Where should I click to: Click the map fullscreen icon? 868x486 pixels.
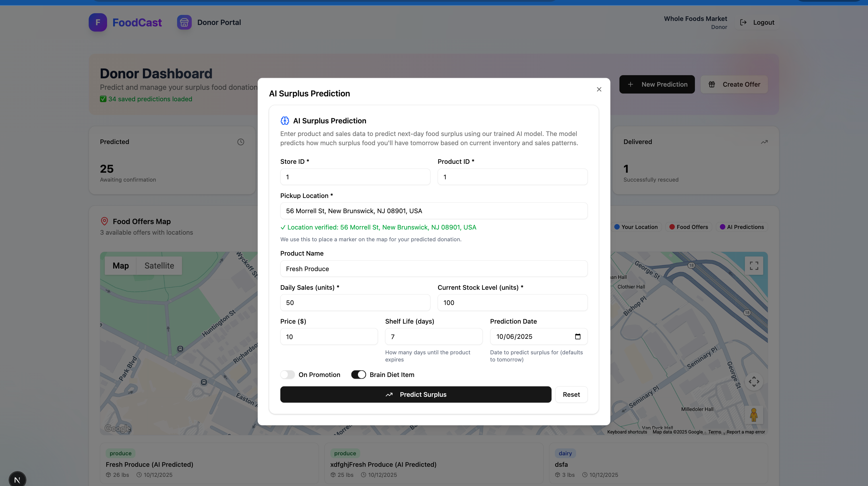click(x=754, y=266)
